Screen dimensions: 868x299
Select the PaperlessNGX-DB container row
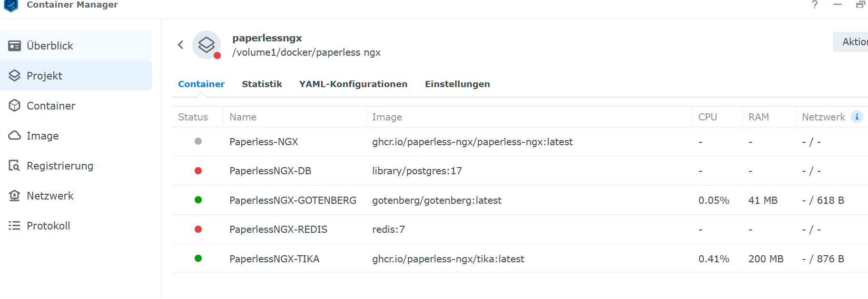coord(520,171)
